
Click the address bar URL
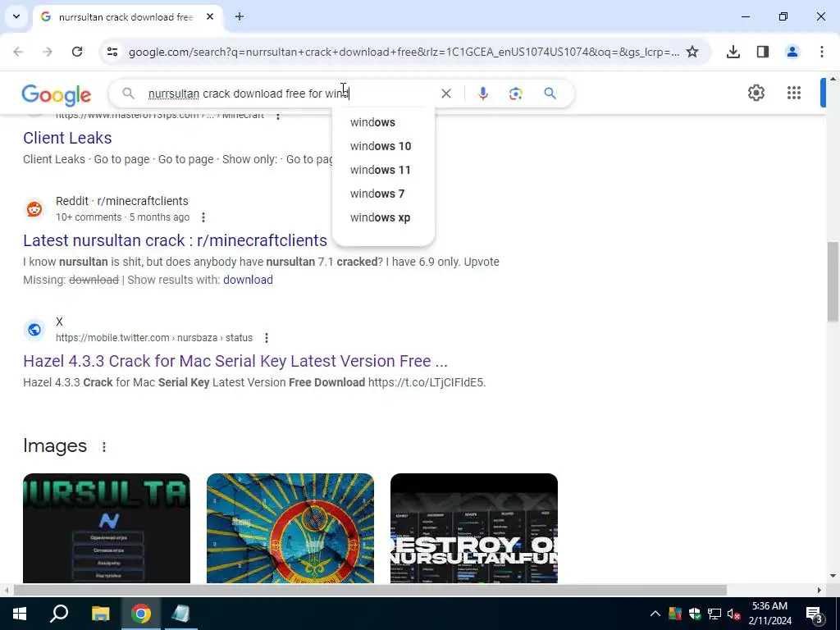pyautogui.click(x=404, y=52)
